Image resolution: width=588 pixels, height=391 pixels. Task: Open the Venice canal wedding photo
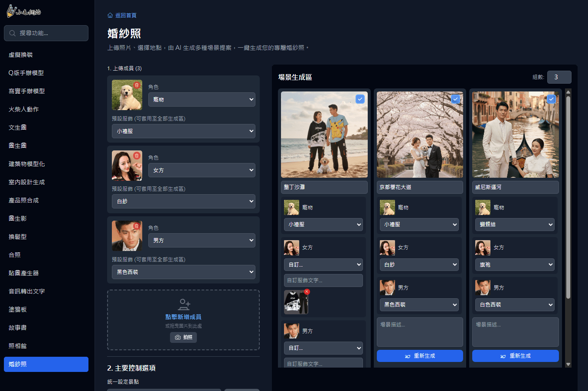(x=516, y=134)
